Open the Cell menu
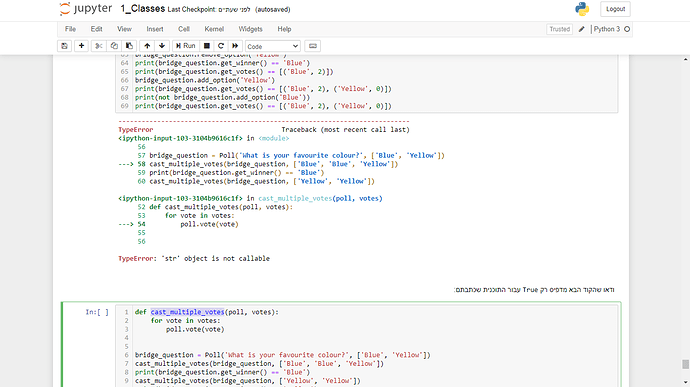The width and height of the screenshot is (690, 387). pos(184,29)
